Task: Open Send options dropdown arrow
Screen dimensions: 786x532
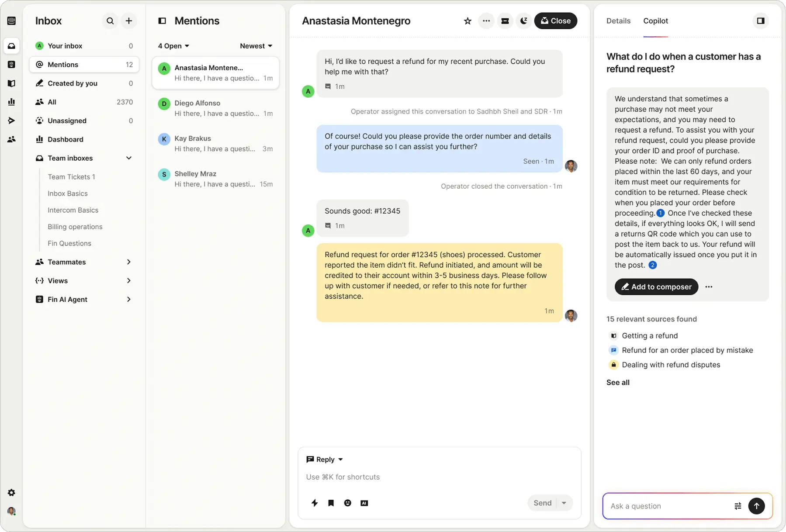Action: [564, 503]
